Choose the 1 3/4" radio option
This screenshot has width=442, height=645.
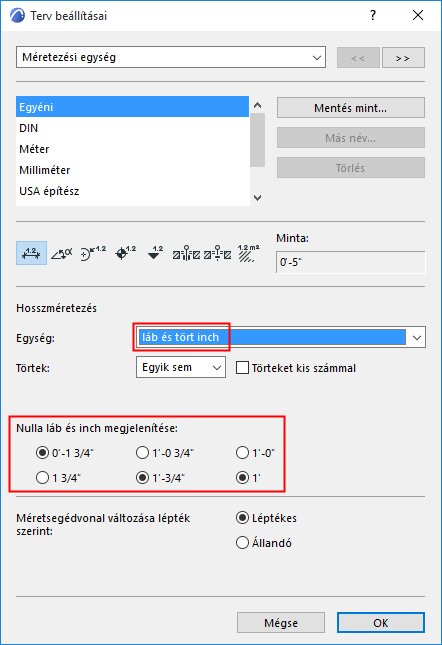[x=42, y=478]
